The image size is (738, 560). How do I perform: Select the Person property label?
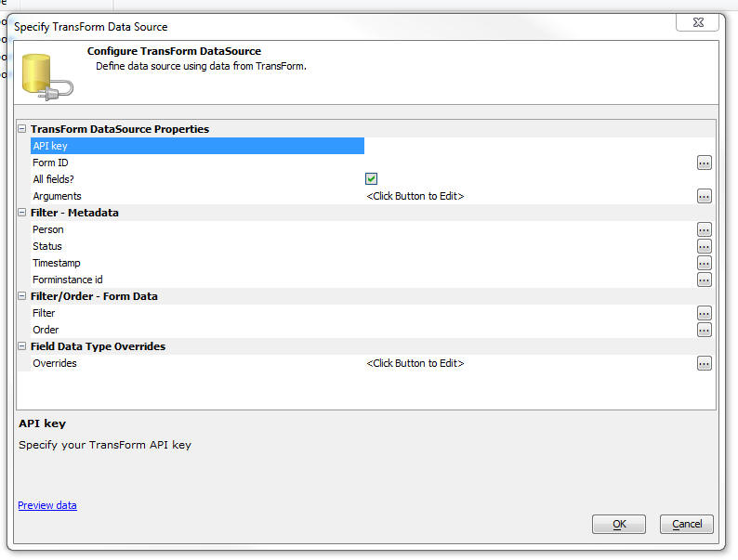pyautogui.click(x=48, y=229)
